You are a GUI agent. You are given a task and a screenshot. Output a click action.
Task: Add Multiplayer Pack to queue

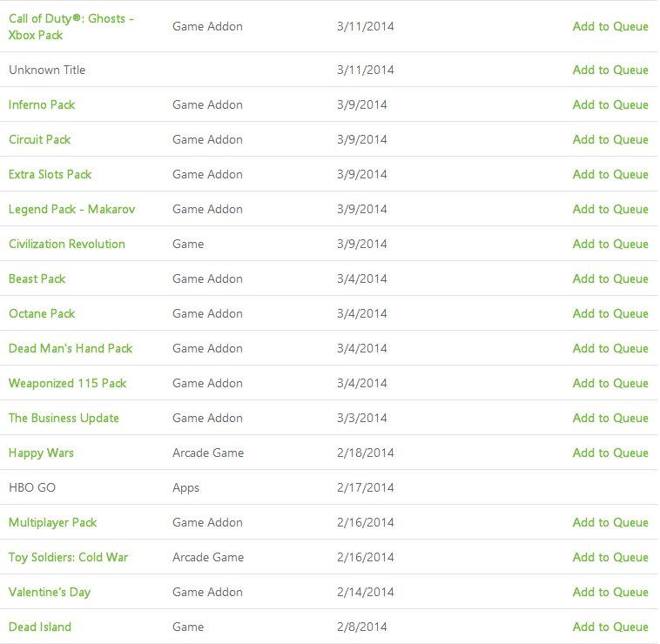coord(610,523)
